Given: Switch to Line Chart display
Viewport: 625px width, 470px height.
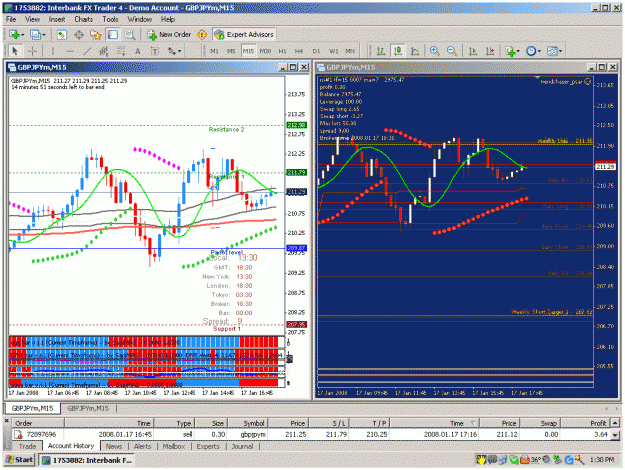Looking at the screenshot, I should point(415,51).
